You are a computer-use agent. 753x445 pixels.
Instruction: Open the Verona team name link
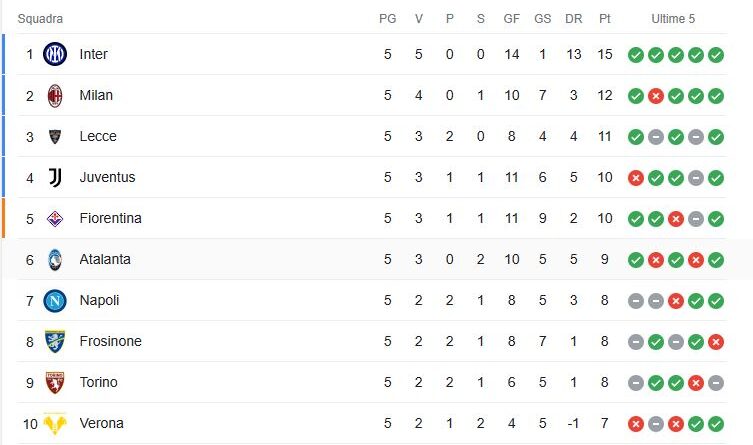point(101,423)
